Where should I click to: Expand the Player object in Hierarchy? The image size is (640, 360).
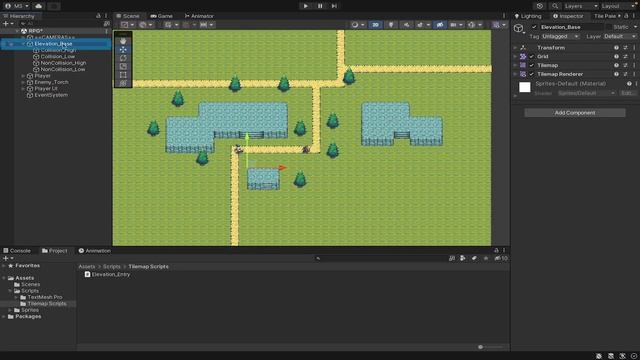23,76
